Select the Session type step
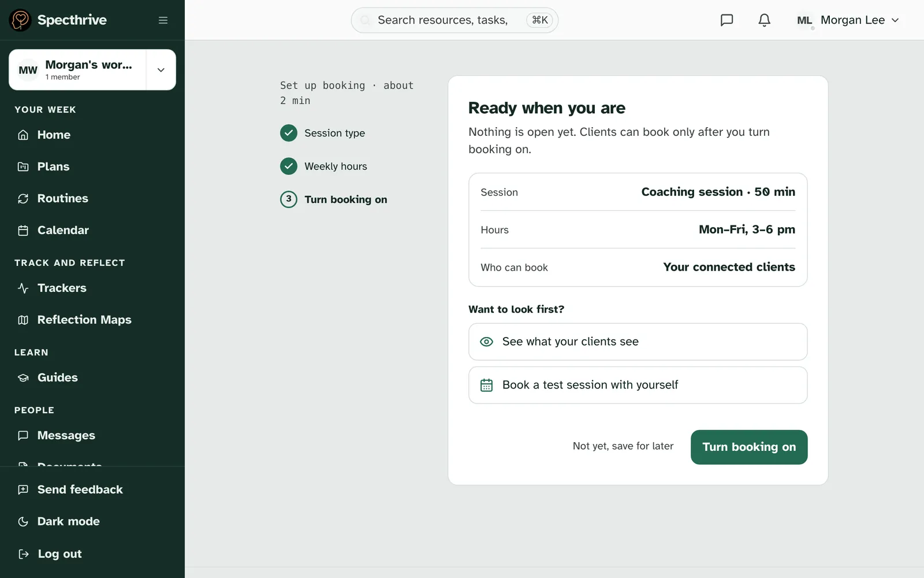 tap(335, 133)
